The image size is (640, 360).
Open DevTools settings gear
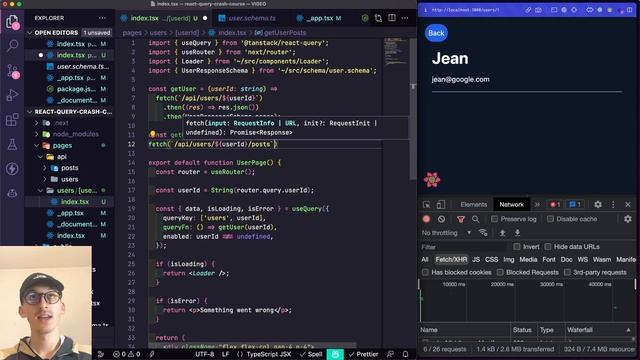click(598, 204)
